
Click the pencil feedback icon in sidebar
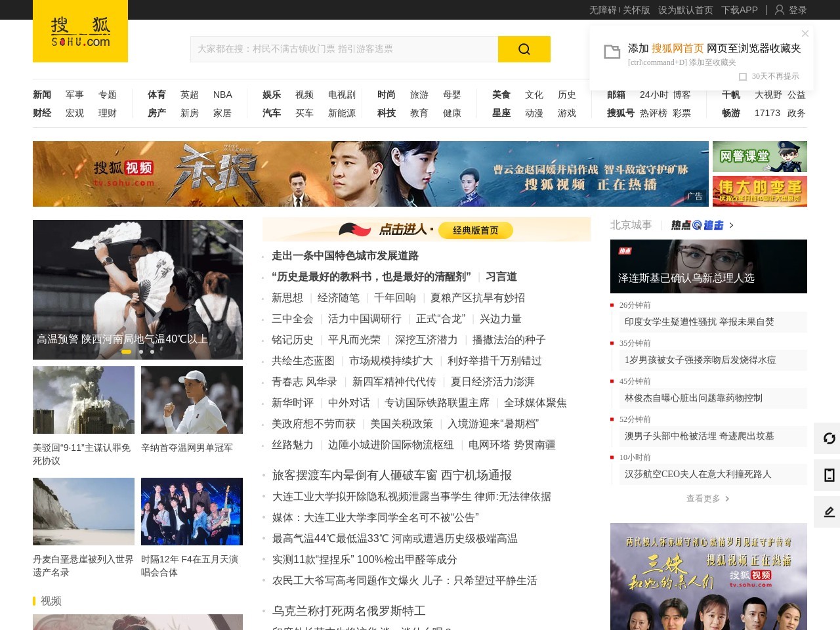tap(829, 512)
